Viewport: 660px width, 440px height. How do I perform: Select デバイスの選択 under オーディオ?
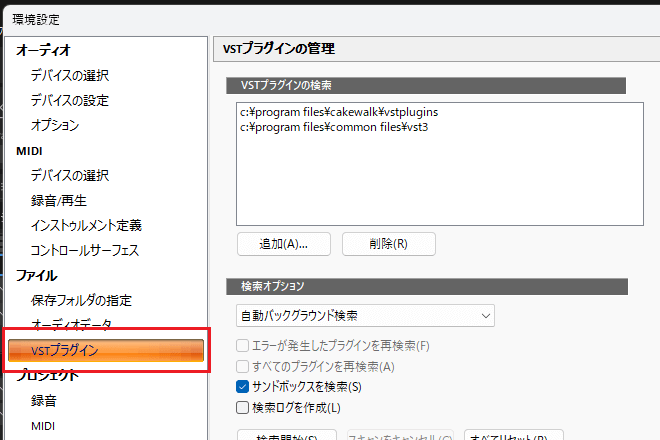[x=69, y=75]
